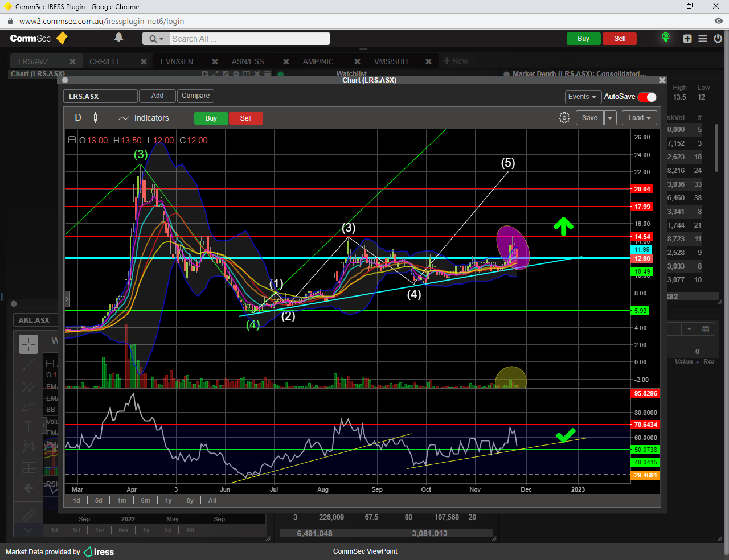
Task: Expand the chart's side panel arrow
Action: point(67,299)
